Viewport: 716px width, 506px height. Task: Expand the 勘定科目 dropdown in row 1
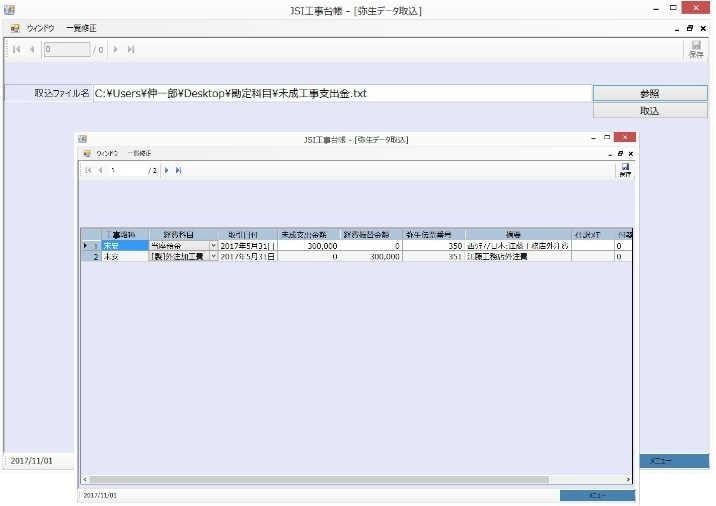[213, 245]
